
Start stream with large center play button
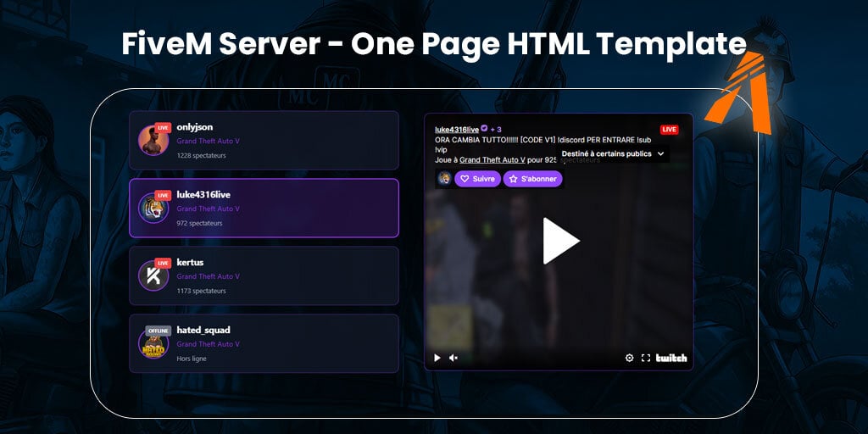(x=560, y=241)
